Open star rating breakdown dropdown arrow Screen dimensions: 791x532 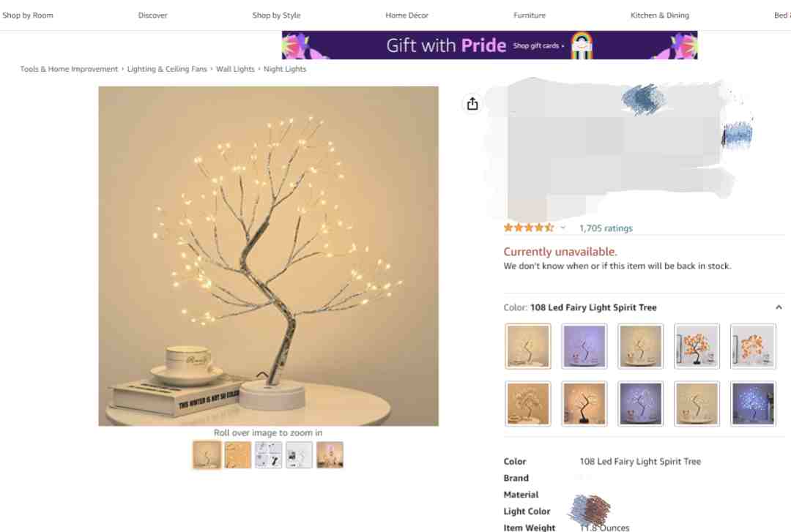point(563,228)
